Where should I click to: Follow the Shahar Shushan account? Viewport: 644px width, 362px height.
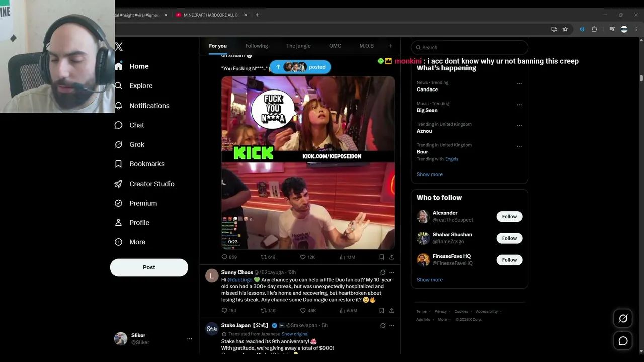tap(509, 238)
